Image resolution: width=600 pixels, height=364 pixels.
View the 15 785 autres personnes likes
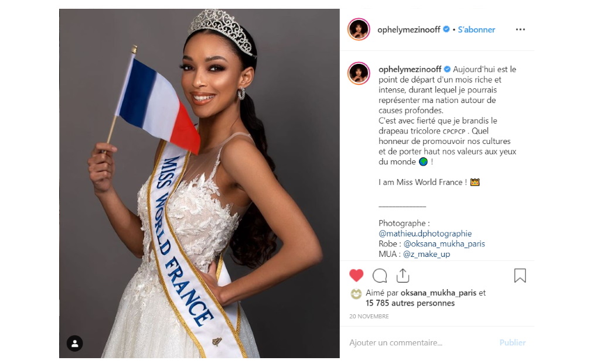(x=410, y=303)
